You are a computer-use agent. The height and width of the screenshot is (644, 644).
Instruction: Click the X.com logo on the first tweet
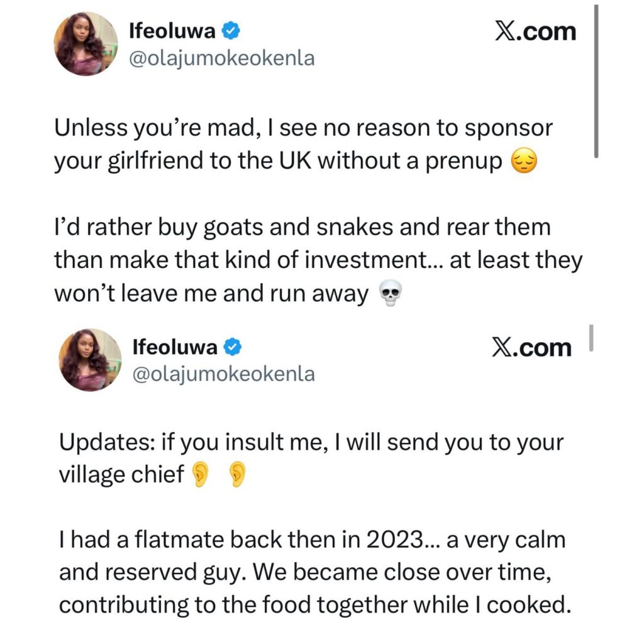click(x=535, y=31)
